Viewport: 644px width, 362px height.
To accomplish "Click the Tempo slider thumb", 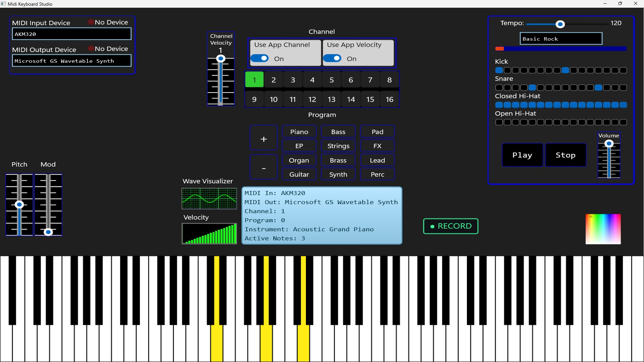I will [x=560, y=24].
